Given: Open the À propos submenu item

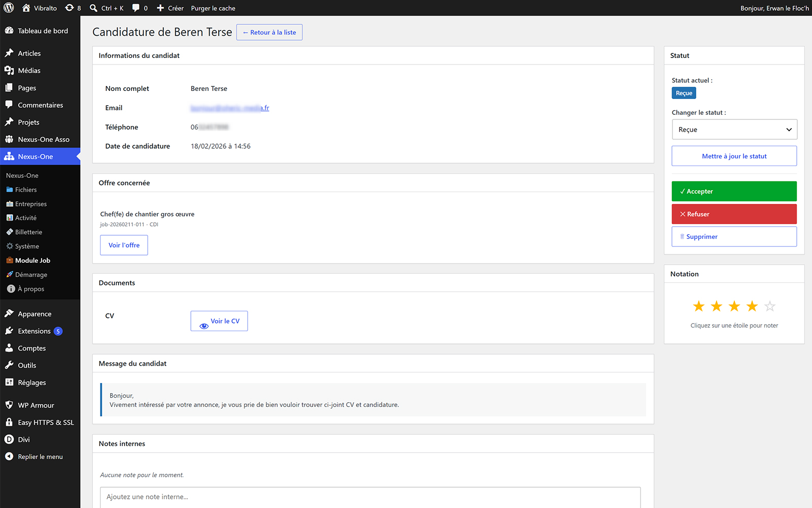Looking at the screenshot, I should (x=30, y=289).
